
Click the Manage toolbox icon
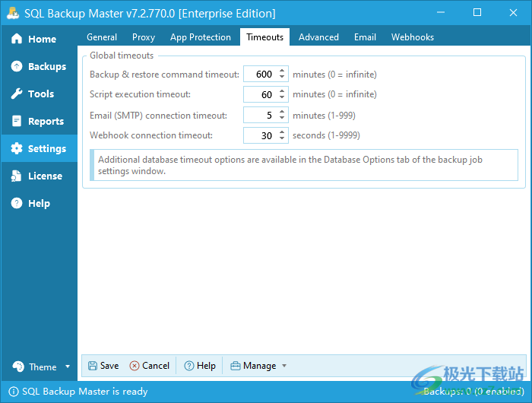coord(236,366)
